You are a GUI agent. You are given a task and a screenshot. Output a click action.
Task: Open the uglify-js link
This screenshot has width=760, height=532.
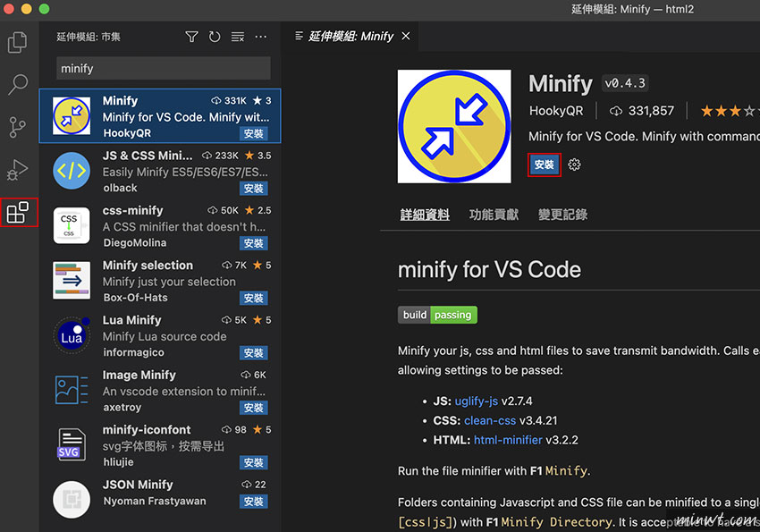tap(476, 401)
